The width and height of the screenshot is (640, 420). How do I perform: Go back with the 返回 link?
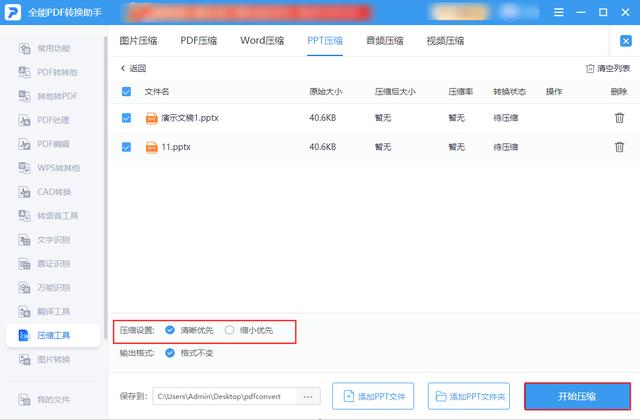133,68
